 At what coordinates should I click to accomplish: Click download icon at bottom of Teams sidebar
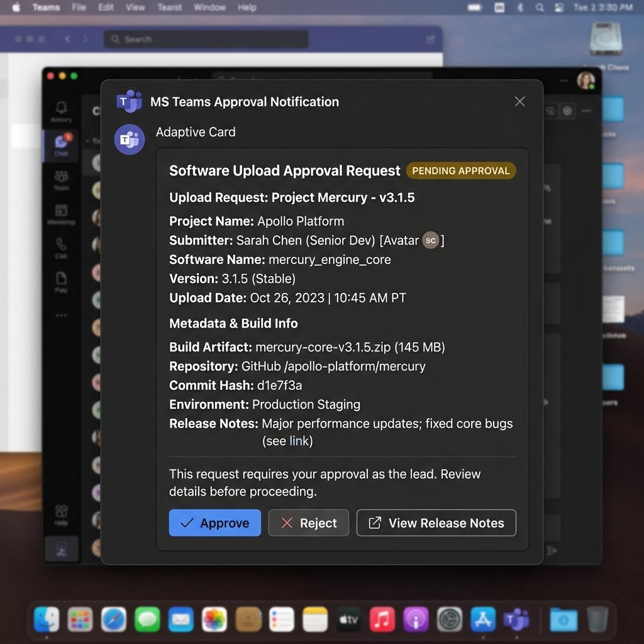61,548
